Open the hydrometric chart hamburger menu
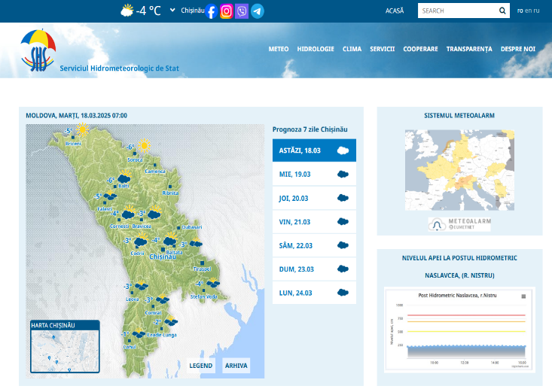The height and width of the screenshot is (392, 552). [524, 296]
